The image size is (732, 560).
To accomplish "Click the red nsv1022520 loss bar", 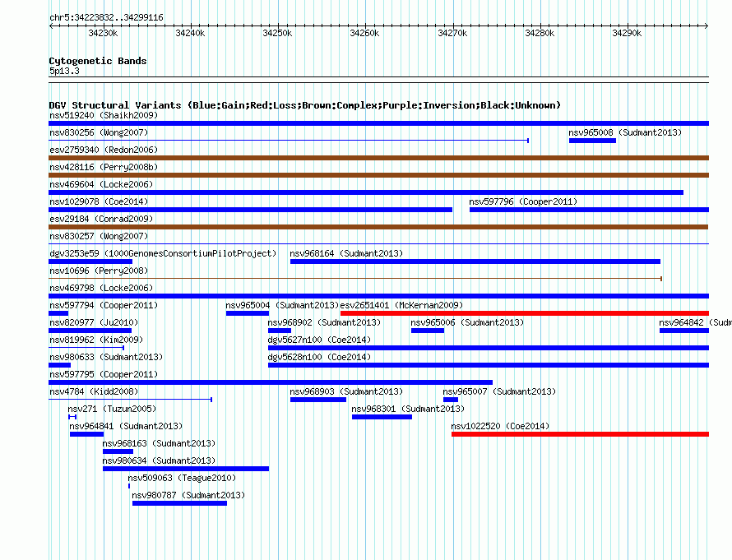I will click(581, 434).
